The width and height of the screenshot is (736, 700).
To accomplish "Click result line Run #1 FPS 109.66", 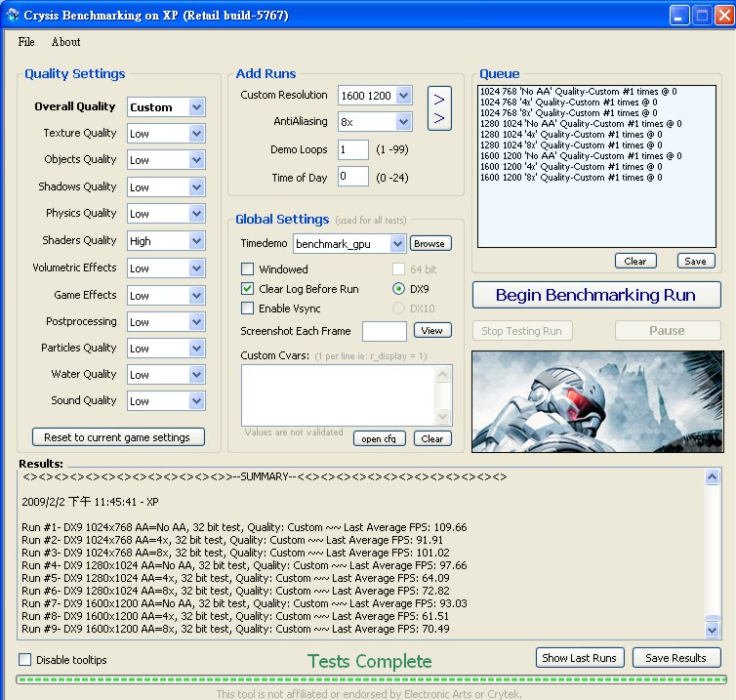I will click(244, 527).
